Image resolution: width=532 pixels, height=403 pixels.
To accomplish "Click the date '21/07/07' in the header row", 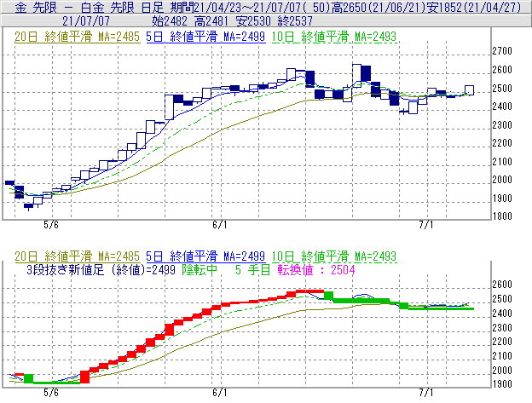I will (86, 21).
